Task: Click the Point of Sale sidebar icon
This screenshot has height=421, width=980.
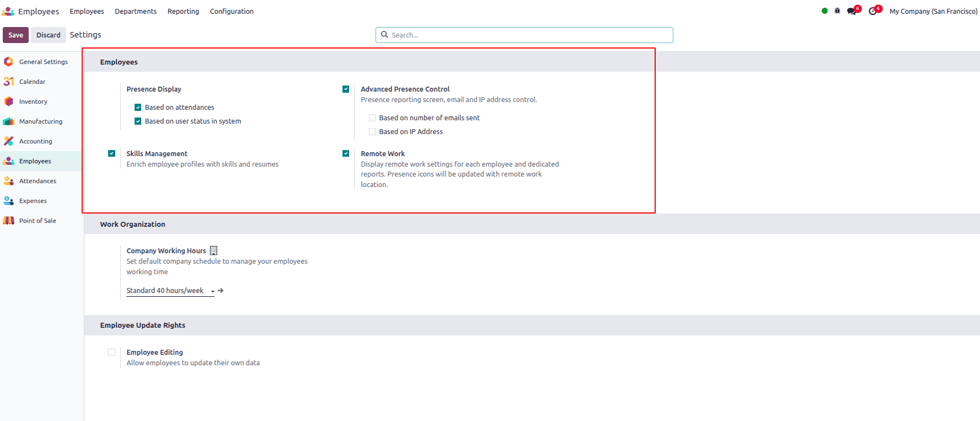Action: pos(9,220)
